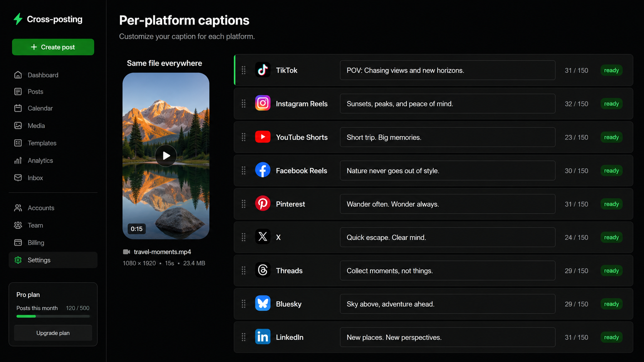Viewport: 644px width, 362px height.
Task: Click the ready badge on TikTok row
Action: click(x=611, y=70)
